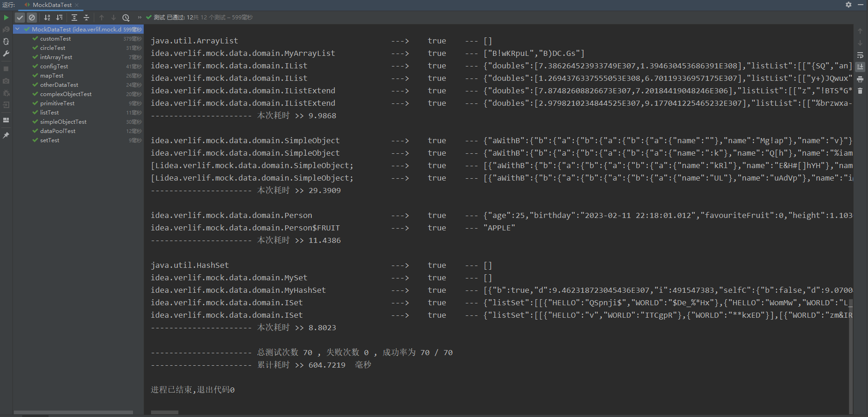
Task: Select customTest in the test tree
Action: 55,39
